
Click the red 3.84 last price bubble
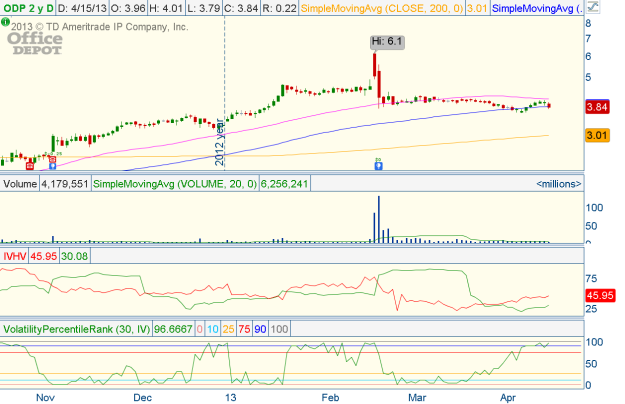pyautogui.click(x=600, y=106)
